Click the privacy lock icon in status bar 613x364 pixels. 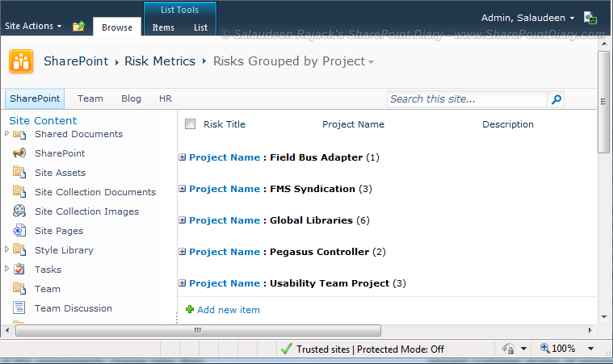point(508,349)
